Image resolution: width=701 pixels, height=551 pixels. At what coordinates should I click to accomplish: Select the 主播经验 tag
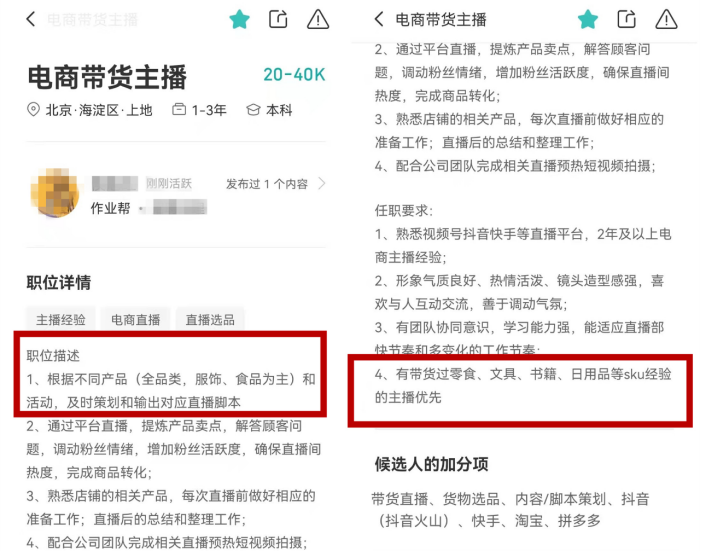(61, 320)
